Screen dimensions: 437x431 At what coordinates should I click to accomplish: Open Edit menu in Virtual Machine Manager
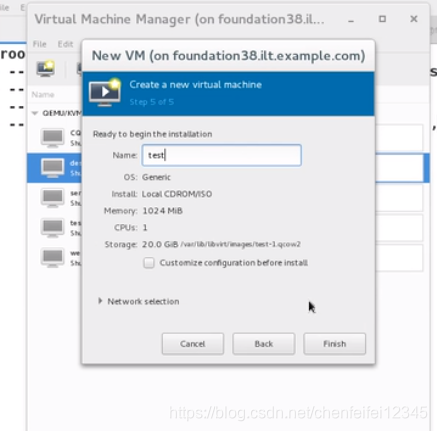[65, 44]
